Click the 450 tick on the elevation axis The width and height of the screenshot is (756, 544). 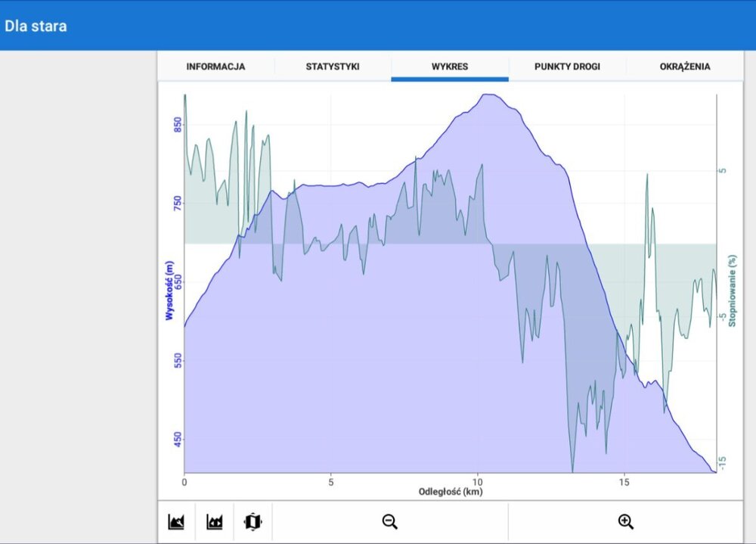pyautogui.click(x=178, y=440)
